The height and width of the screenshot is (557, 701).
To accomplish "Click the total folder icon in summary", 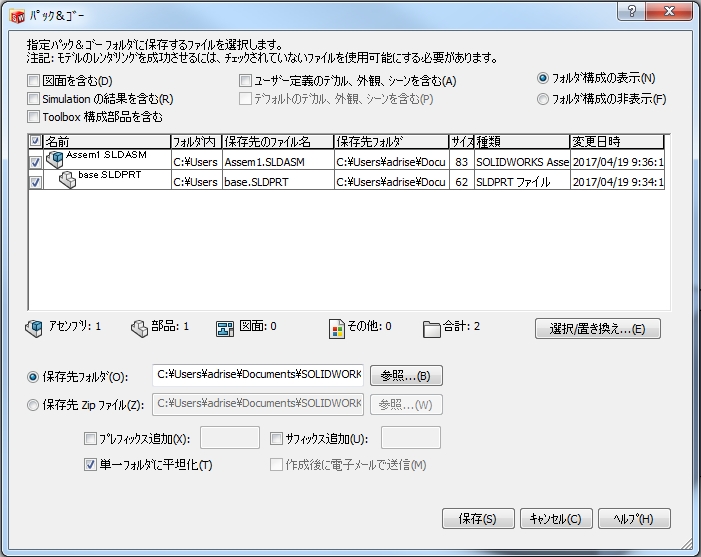I will coord(431,327).
